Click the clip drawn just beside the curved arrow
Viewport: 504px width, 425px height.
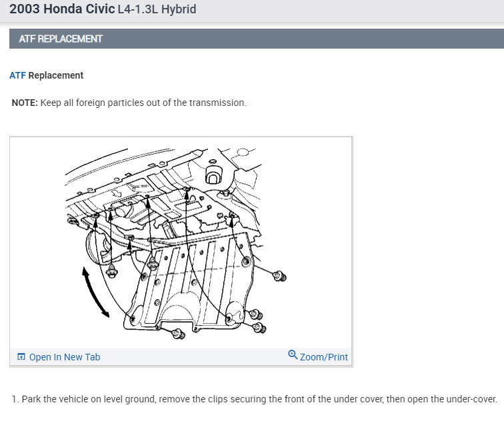(x=111, y=272)
